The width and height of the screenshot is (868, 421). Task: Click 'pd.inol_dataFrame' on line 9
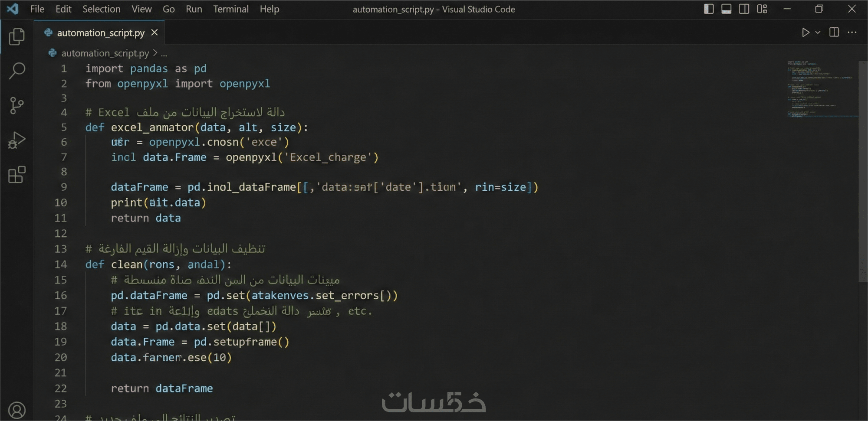tap(242, 187)
